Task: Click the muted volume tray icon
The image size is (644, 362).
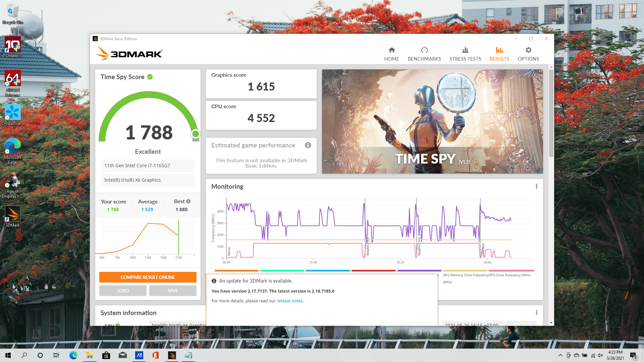Action: coord(600,355)
